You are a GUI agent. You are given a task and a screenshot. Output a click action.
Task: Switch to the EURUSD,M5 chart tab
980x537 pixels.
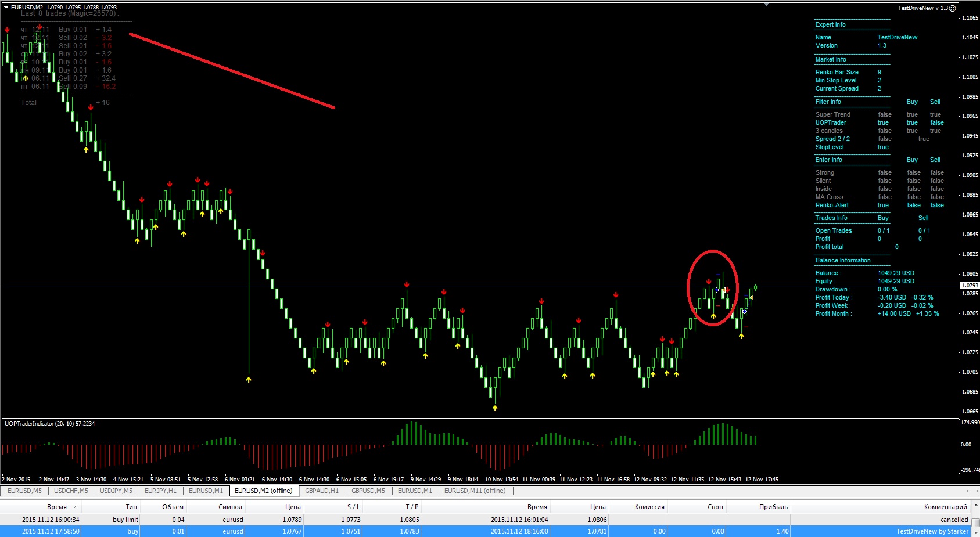pyautogui.click(x=24, y=491)
